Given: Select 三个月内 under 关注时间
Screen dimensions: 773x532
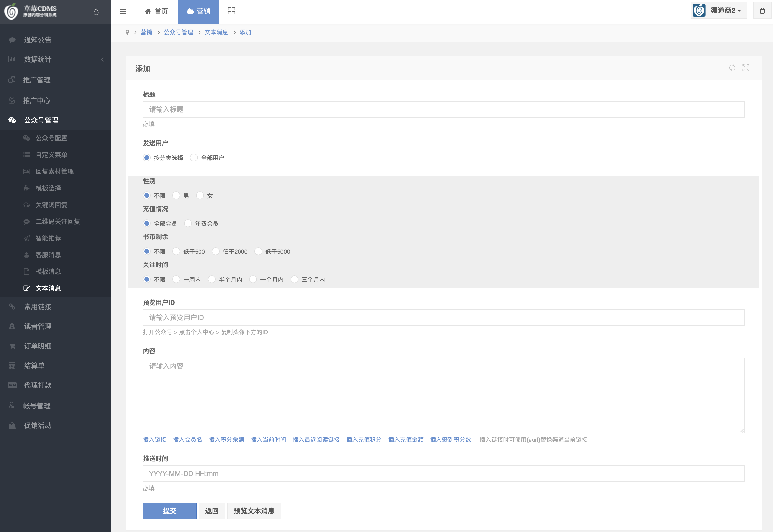Looking at the screenshot, I should click(294, 279).
